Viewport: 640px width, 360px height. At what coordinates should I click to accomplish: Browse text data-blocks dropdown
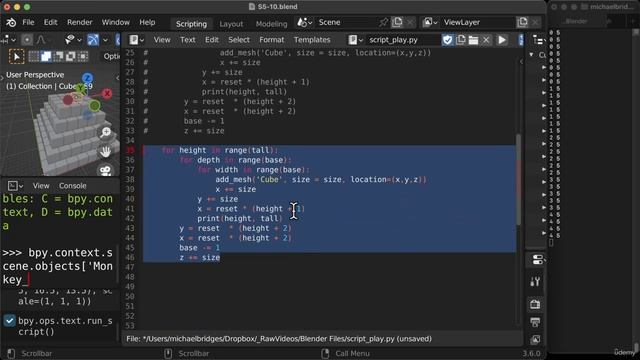click(356, 40)
